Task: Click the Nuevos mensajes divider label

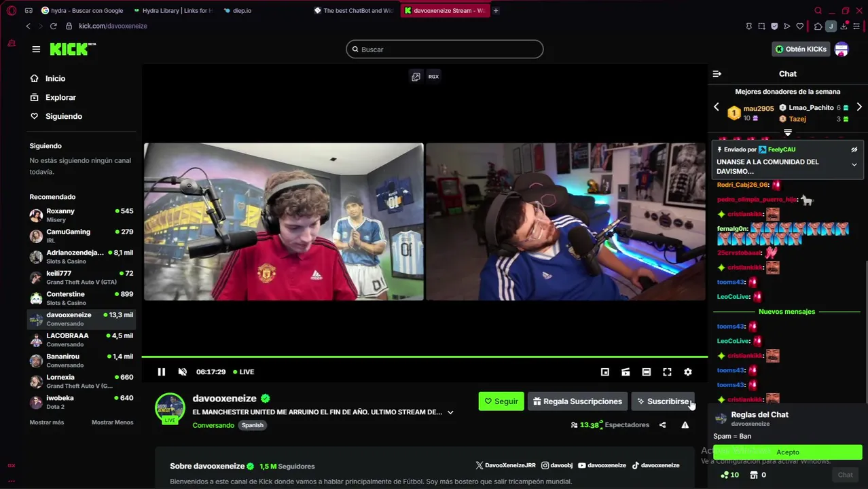Action: point(786,312)
